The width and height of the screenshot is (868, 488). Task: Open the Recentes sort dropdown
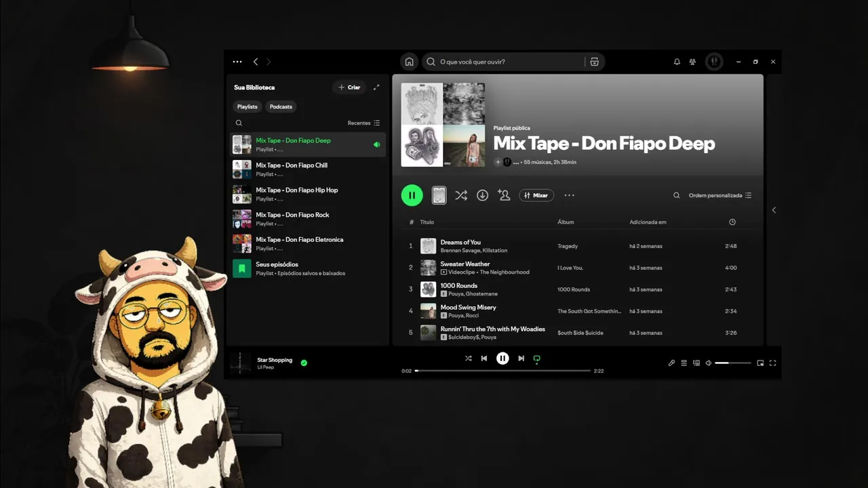pyautogui.click(x=364, y=123)
